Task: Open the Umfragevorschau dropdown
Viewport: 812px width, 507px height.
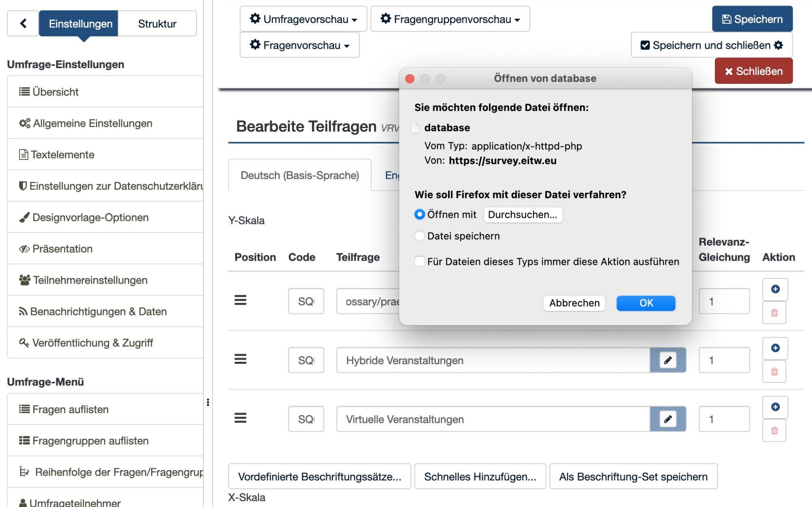Action: (x=303, y=19)
